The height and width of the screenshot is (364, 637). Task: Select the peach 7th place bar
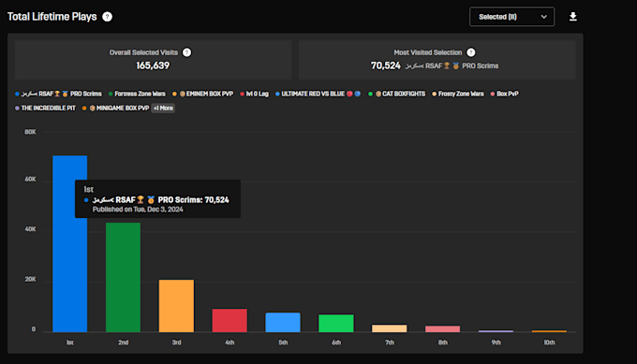pyautogui.click(x=389, y=328)
